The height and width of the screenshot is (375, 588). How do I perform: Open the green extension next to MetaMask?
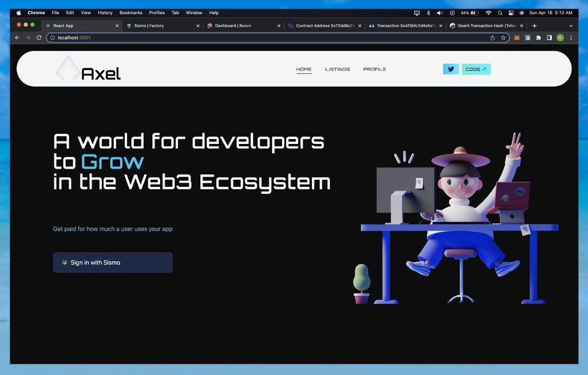(528, 38)
